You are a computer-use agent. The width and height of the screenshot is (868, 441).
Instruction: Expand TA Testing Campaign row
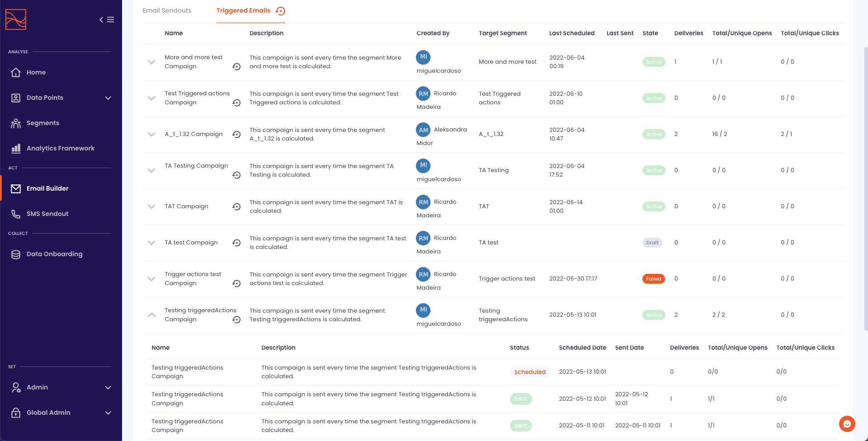[151, 170]
